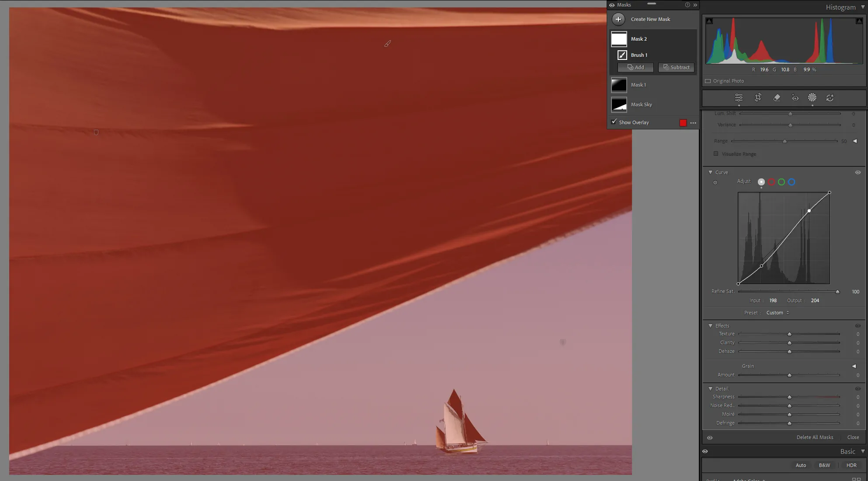Screen dimensions: 868x481
Task: Select the red channel curve circle
Action: pyautogui.click(x=771, y=182)
